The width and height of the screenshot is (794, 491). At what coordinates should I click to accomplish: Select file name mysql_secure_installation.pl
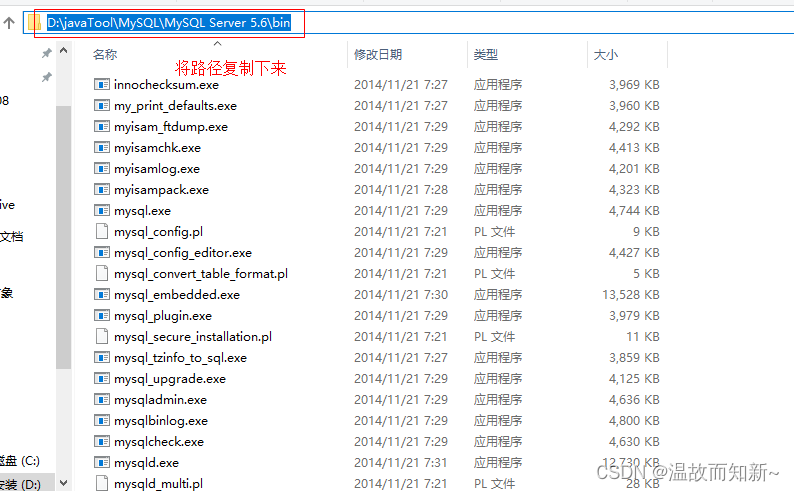(x=193, y=337)
